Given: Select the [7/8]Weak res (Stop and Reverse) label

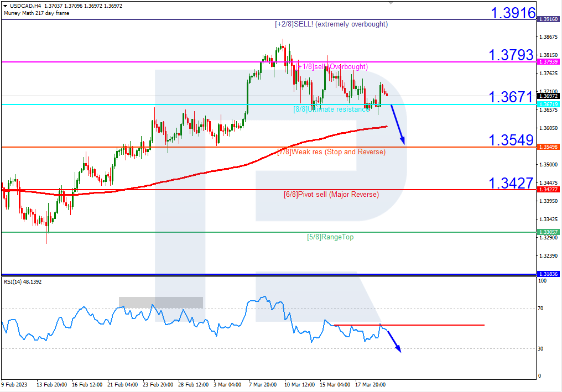Looking at the screenshot, I should [x=331, y=152].
